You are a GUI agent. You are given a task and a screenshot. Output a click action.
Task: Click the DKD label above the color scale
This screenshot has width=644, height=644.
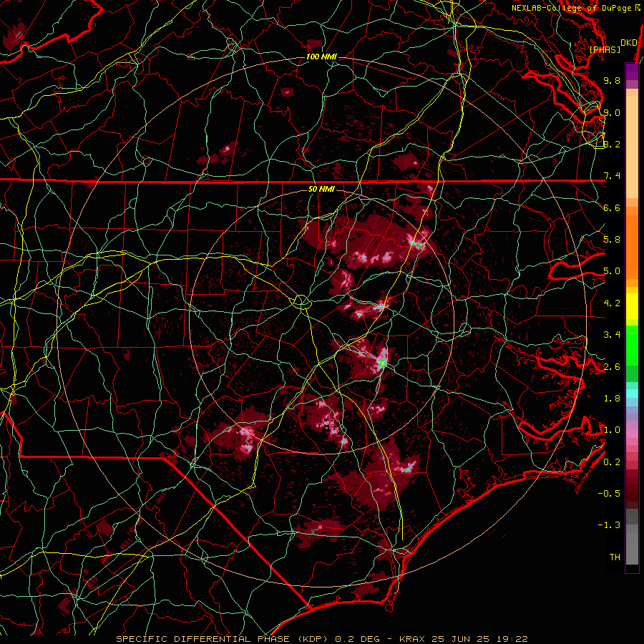(628, 42)
